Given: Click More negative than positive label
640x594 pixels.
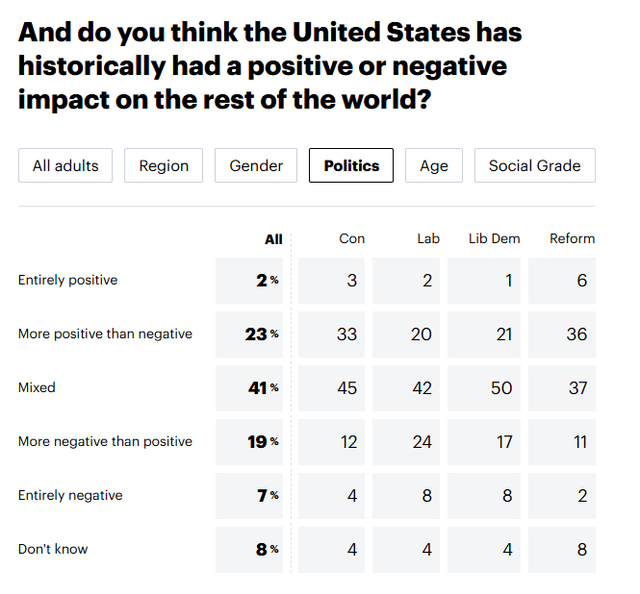Looking at the screenshot, I should tap(105, 442).
